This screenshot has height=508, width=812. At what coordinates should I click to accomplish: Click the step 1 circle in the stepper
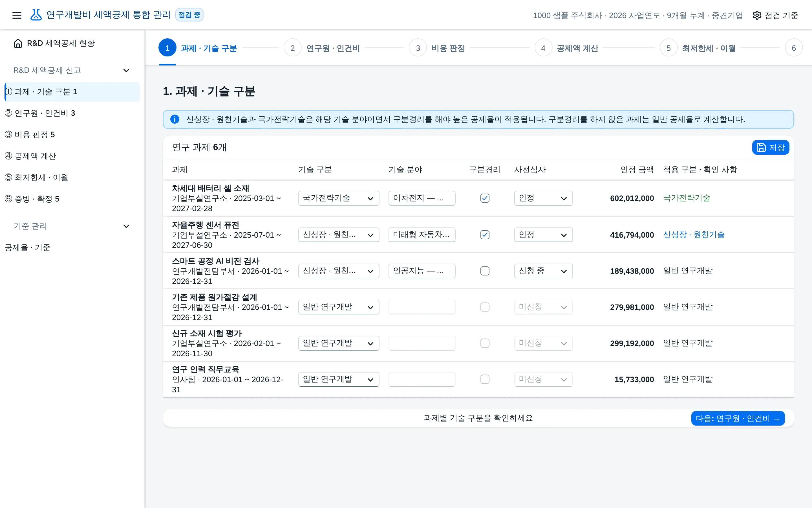coord(167,48)
